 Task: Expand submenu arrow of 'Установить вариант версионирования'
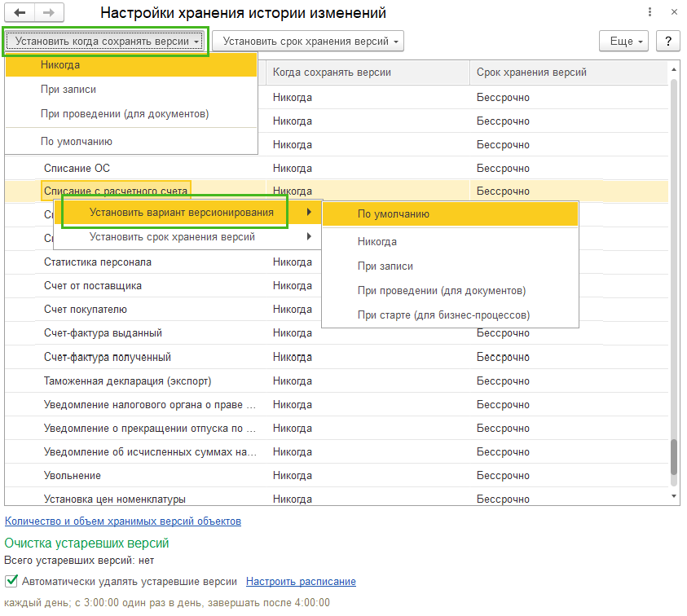point(310,212)
